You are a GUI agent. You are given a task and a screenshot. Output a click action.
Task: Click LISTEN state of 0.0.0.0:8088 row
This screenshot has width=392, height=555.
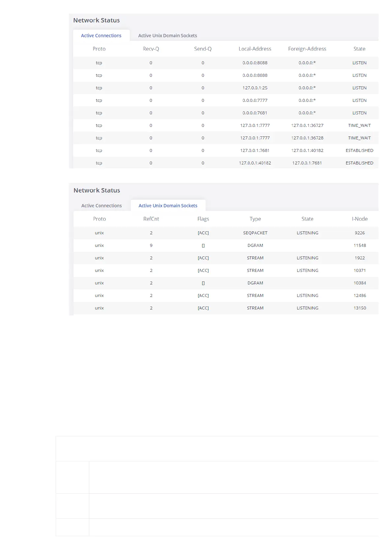coord(359,63)
